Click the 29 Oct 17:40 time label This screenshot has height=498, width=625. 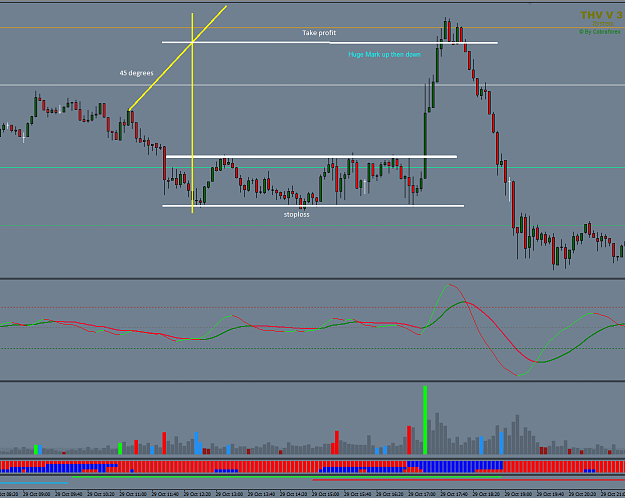pyautogui.click(x=454, y=494)
